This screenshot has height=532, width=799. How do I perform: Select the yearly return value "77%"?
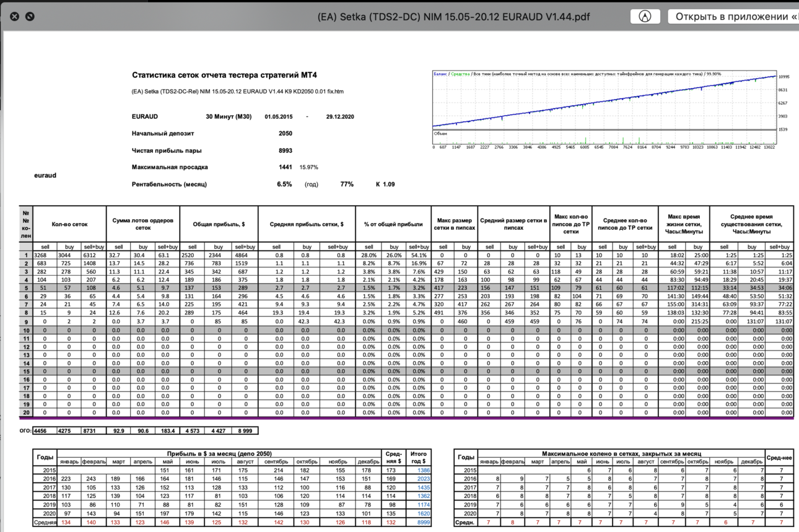click(x=347, y=184)
